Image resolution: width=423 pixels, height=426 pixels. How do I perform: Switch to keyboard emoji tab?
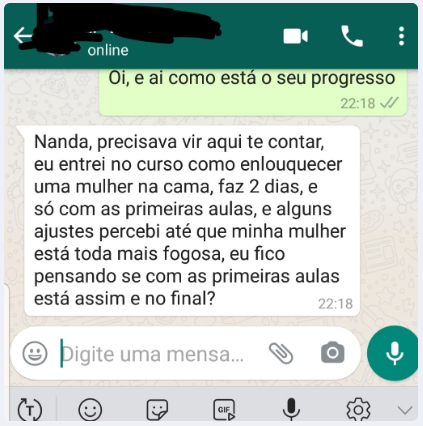coord(90,409)
